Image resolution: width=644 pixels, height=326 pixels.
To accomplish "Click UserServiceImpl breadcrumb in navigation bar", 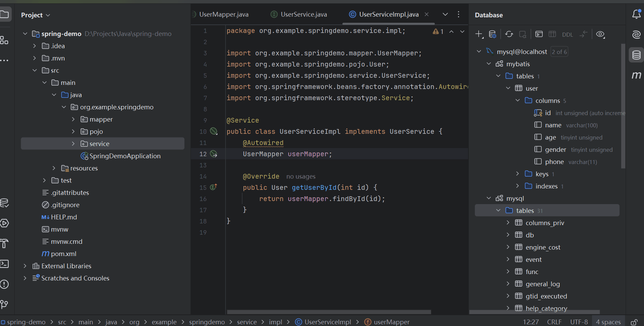I will [323, 322].
